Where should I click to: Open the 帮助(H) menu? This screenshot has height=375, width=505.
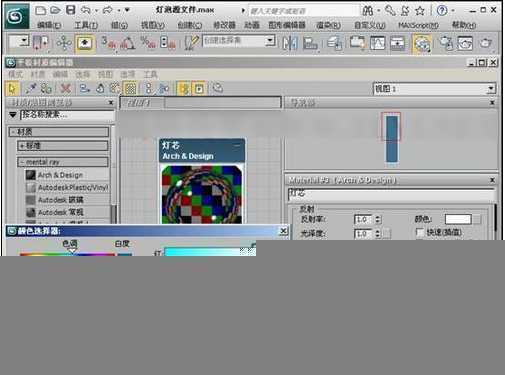tap(463, 25)
